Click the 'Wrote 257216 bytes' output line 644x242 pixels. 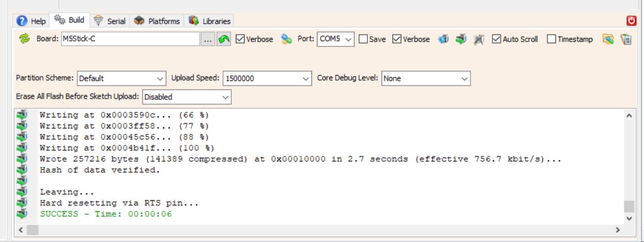coord(300,159)
